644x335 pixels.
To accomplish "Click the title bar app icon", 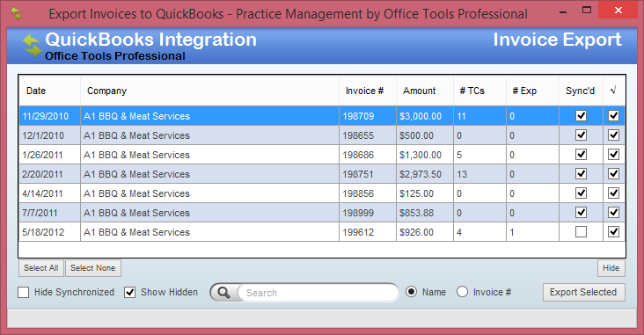I will click(x=16, y=13).
